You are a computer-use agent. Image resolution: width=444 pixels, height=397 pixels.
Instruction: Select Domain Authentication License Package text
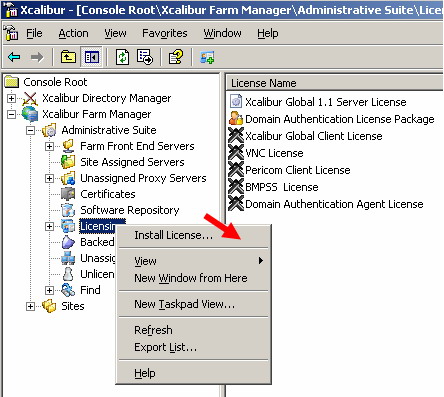340,119
